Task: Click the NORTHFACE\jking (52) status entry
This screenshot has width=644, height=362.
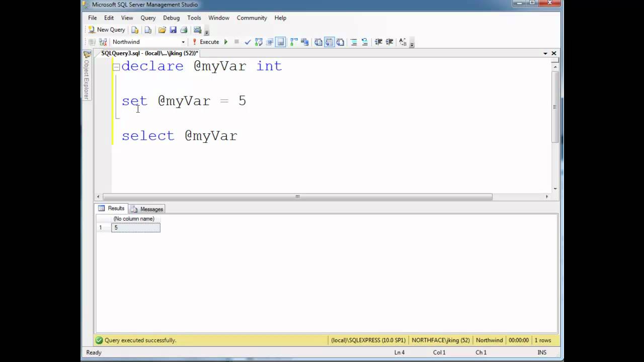Action: (x=441, y=340)
